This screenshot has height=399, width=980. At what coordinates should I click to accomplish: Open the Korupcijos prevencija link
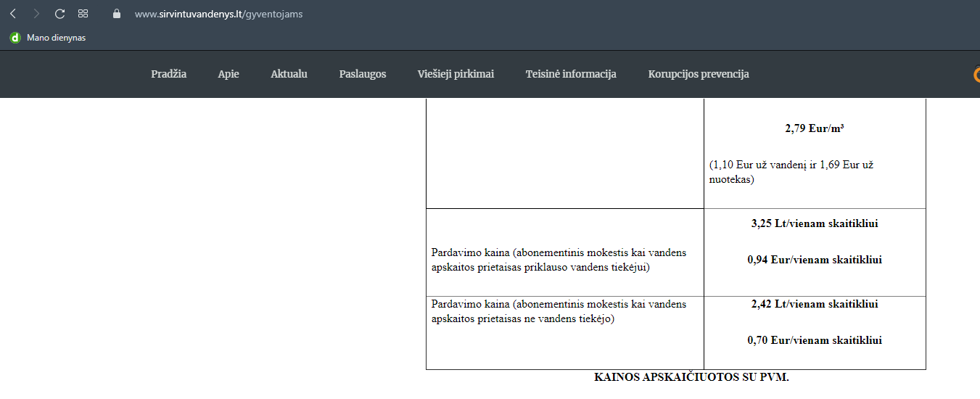click(x=699, y=74)
